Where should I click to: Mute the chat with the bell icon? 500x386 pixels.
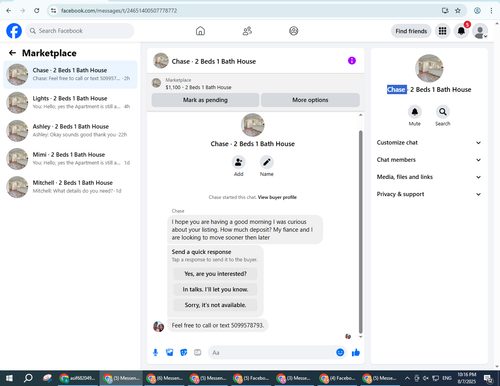[x=415, y=112]
